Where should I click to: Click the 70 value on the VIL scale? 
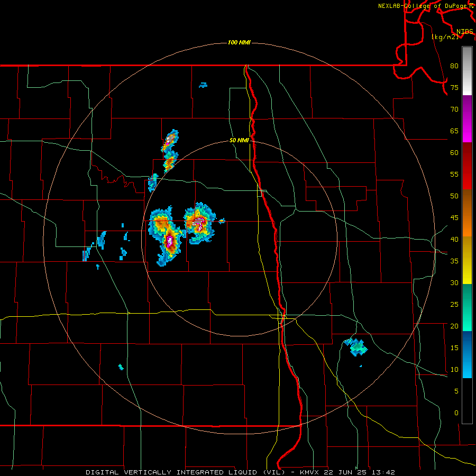(x=454, y=109)
